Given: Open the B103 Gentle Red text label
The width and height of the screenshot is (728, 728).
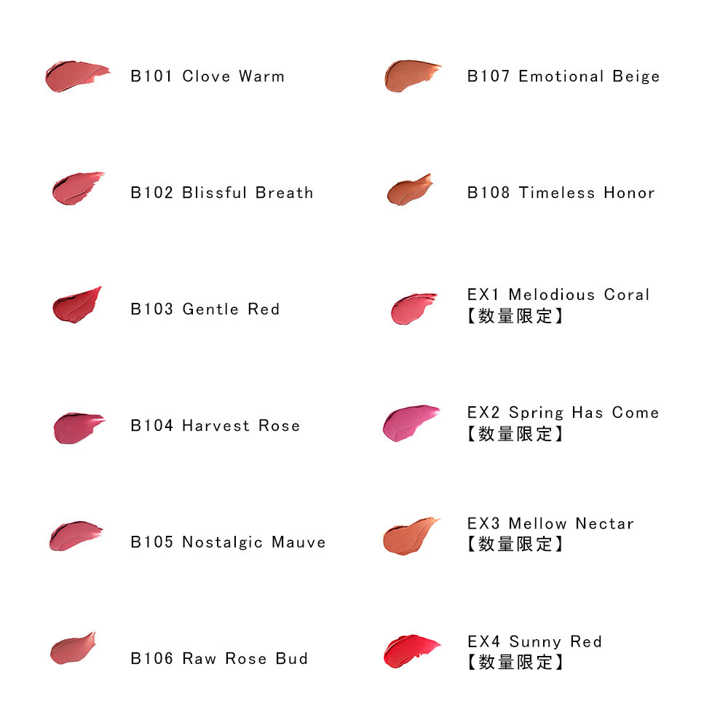Looking at the screenshot, I should click(x=205, y=309).
